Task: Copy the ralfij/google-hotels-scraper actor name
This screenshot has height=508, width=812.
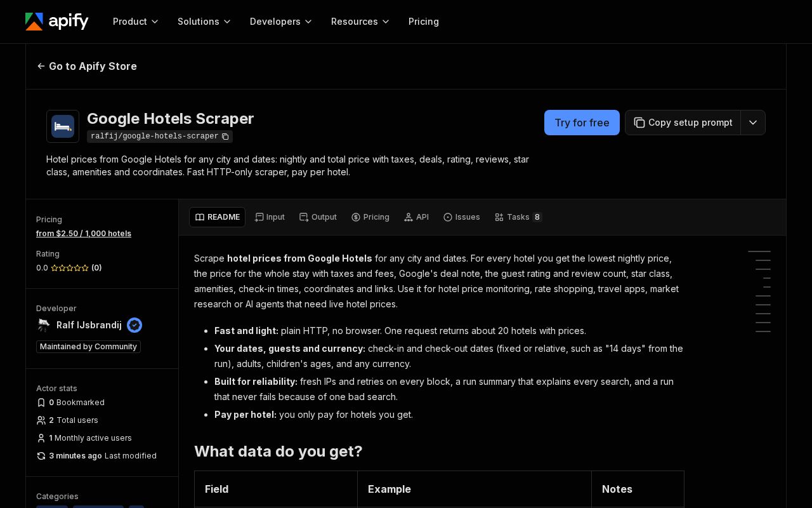Action: pos(225,137)
